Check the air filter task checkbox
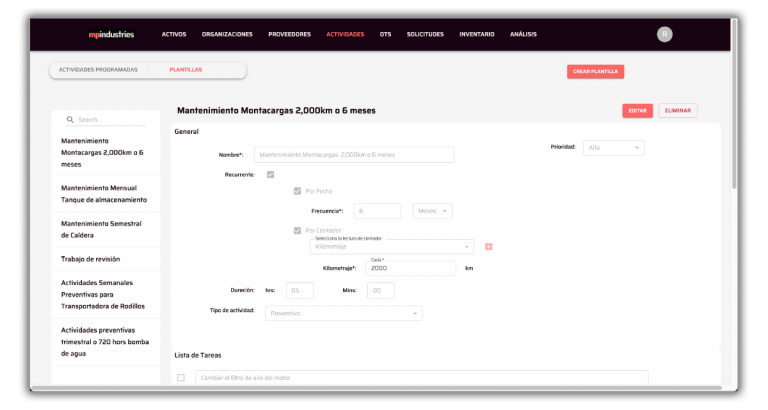Screen dimensions: 768x410 [x=181, y=378]
